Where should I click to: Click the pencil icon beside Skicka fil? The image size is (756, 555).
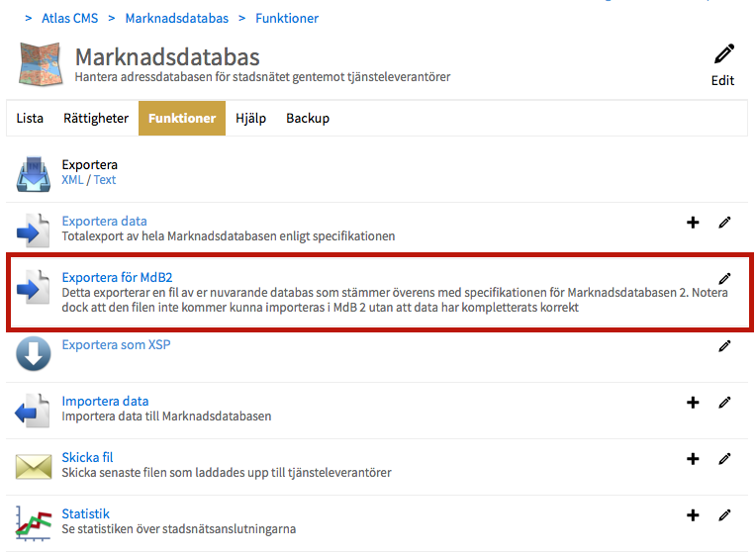click(724, 459)
